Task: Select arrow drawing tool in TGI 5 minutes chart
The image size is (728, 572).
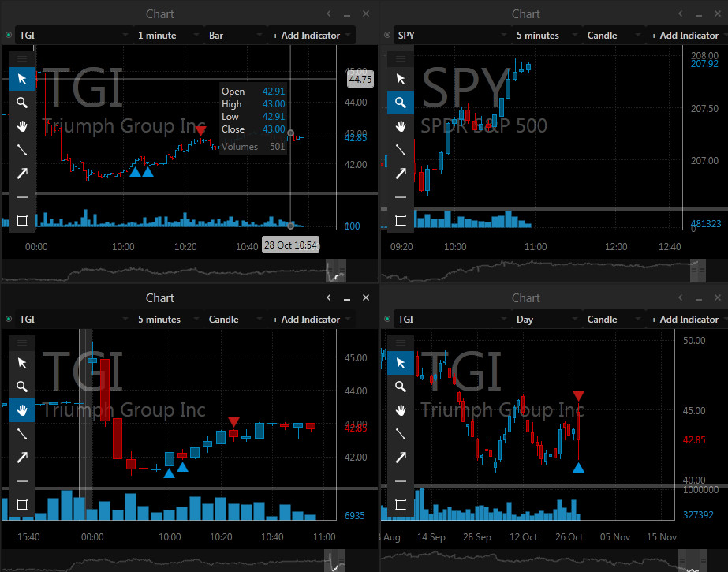Action: 22,458
